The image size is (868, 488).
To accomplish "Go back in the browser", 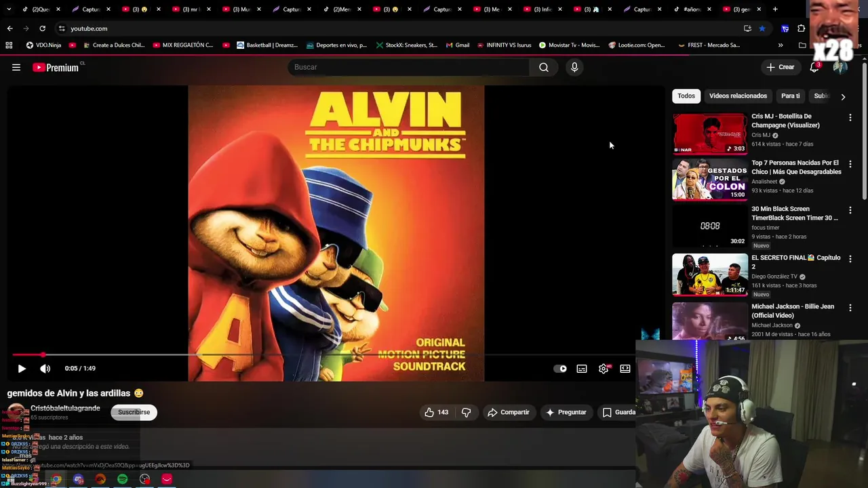I will 9,28.
